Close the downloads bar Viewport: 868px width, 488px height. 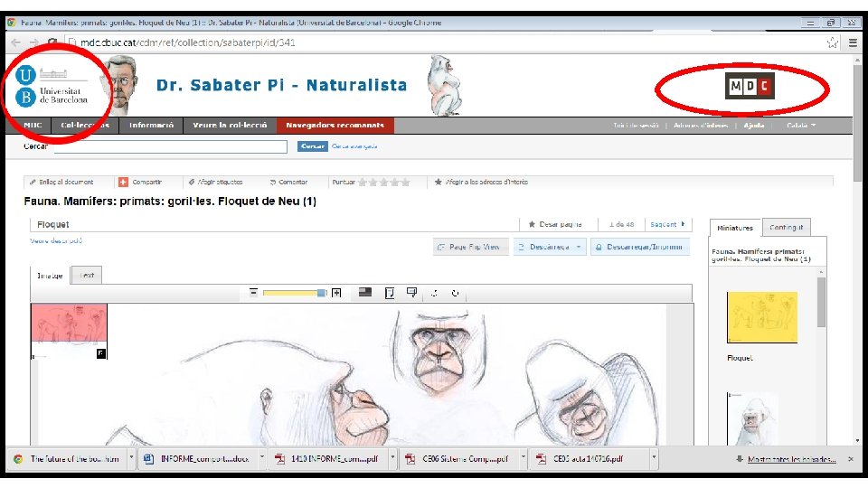tap(851, 459)
